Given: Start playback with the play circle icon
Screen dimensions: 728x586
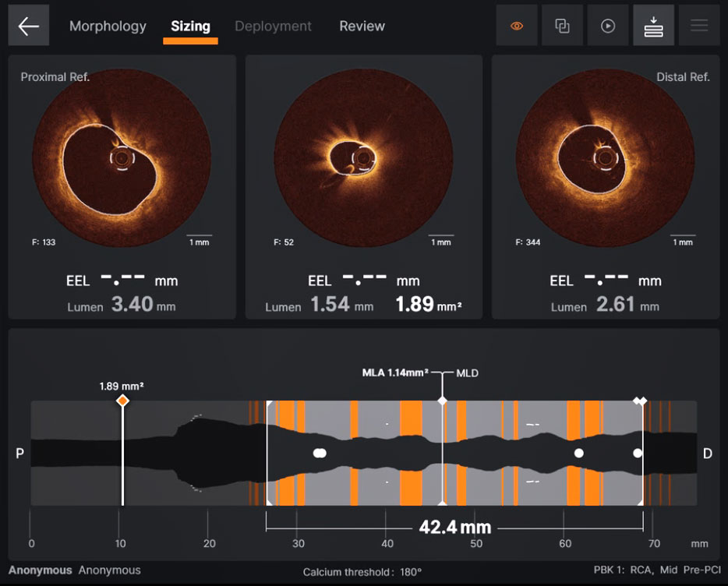Looking at the screenshot, I should (608, 26).
